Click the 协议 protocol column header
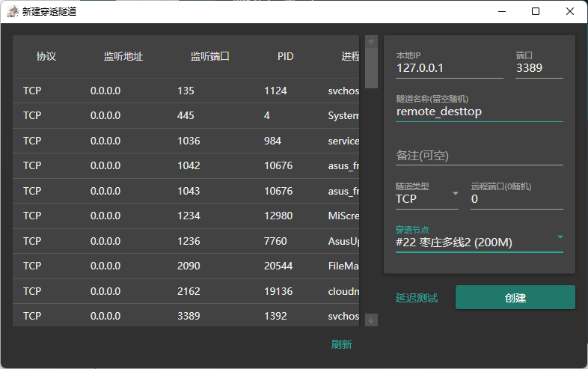588x369 pixels. tap(46, 57)
